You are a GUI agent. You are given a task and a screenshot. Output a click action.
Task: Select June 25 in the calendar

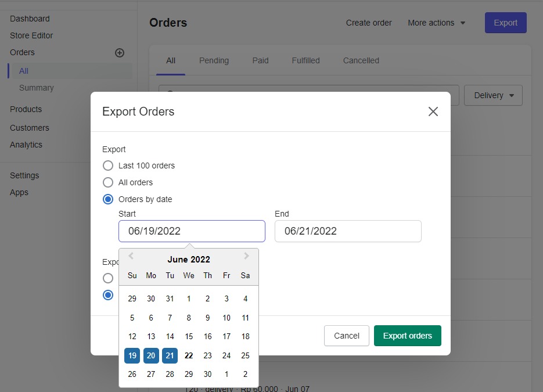coord(245,355)
